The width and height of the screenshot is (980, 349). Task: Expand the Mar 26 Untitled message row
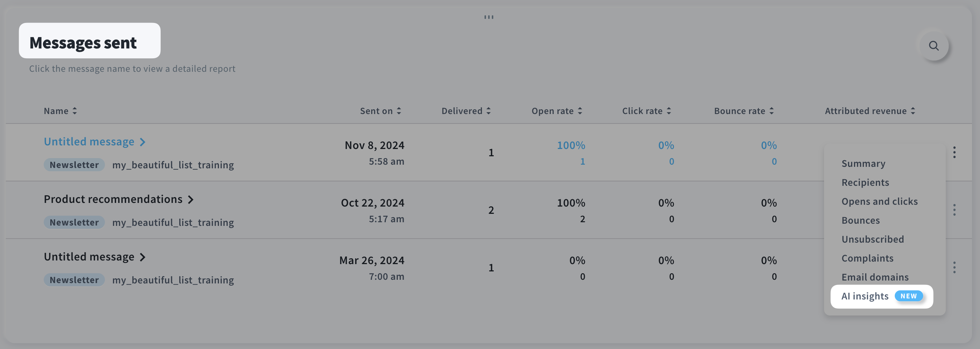pyautogui.click(x=143, y=256)
